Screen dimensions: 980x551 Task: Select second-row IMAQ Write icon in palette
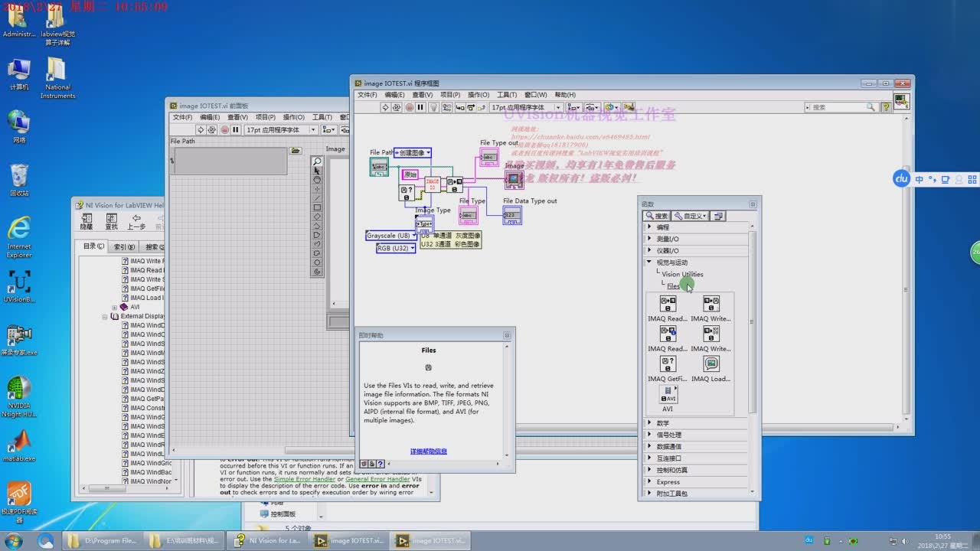click(x=711, y=334)
